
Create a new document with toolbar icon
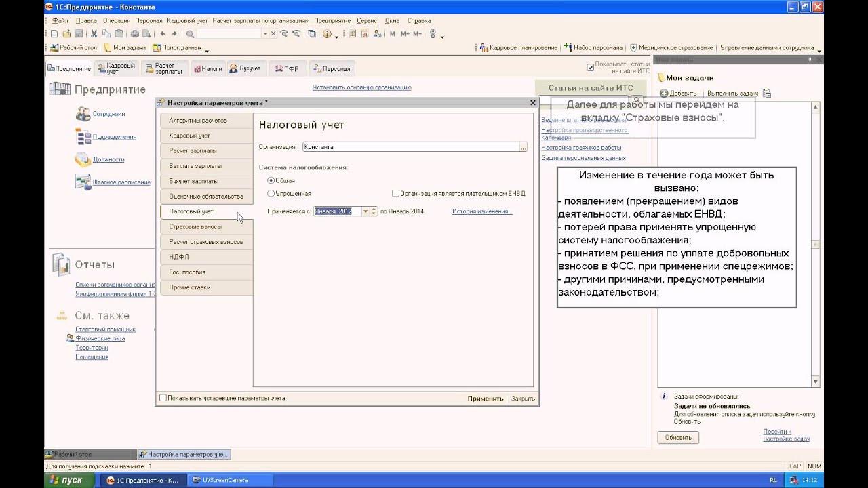pos(54,33)
